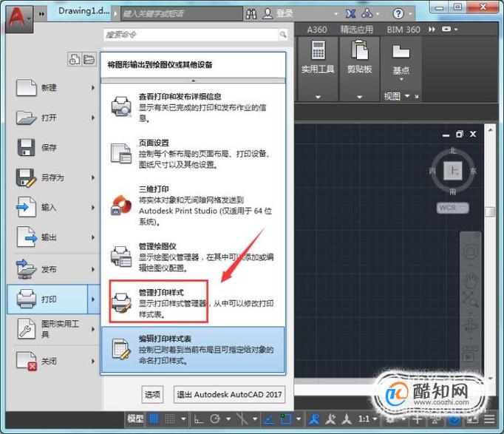Toggle snap mode dotted grid icon
This screenshot has width=504, height=434.
tap(170, 419)
